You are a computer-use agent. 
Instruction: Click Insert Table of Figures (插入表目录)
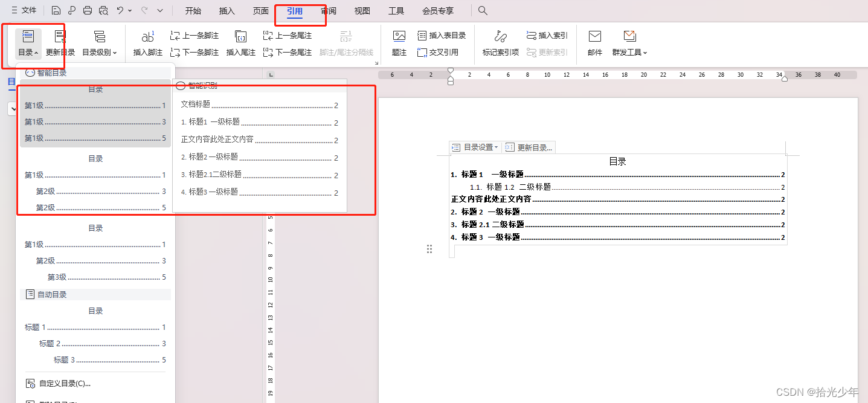click(442, 36)
